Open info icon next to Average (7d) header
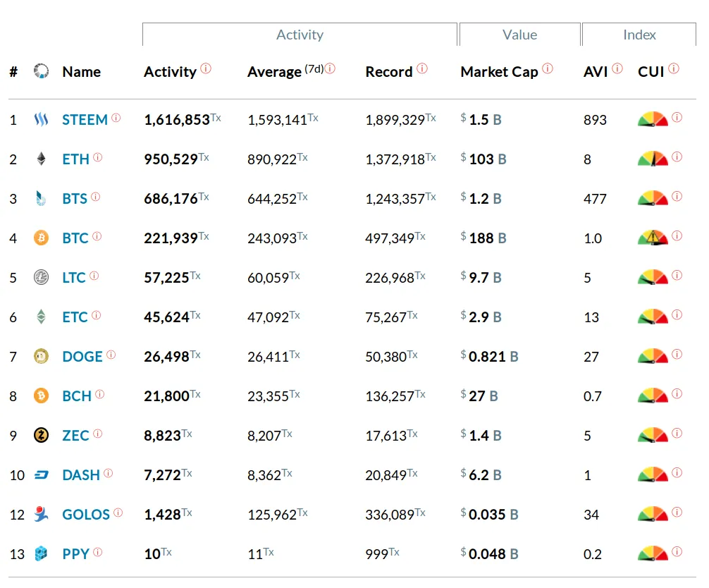The image size is (709, 588). pos(330,68)
